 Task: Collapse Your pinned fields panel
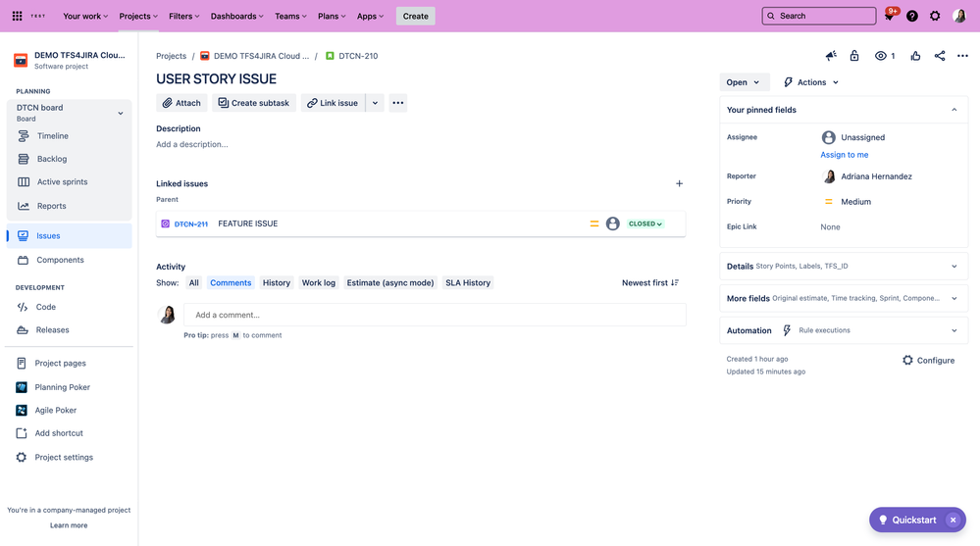coord(954,110)
